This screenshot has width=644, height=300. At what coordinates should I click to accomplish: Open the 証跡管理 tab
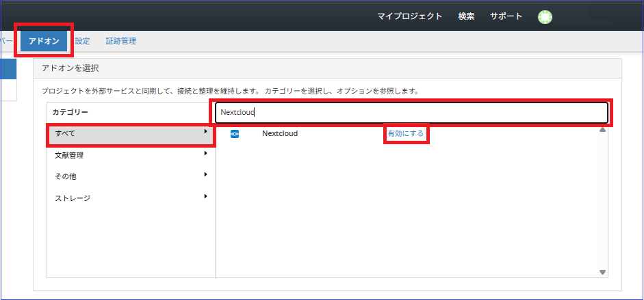tap(120, 41)
